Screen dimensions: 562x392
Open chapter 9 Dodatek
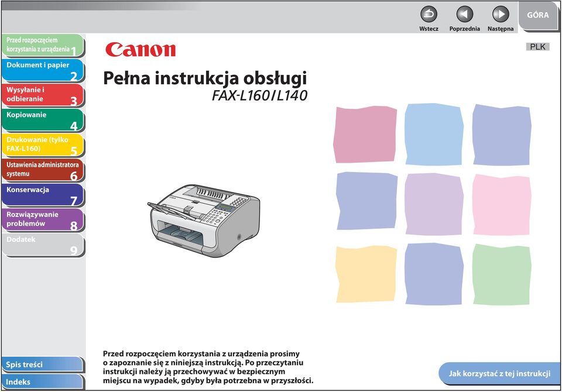click(43, 245)
